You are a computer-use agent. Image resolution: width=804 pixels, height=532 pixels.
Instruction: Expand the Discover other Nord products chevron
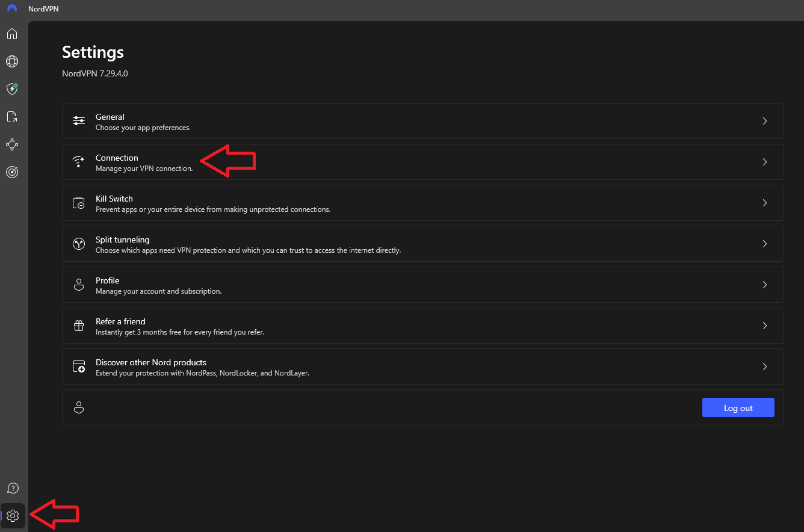tap(765, 367)
